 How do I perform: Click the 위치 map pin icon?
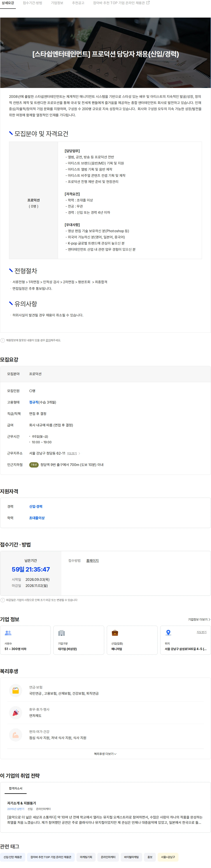point(168,633)
